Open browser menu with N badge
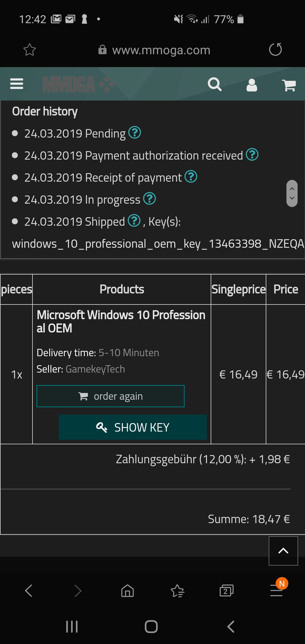 coord(276,590)
